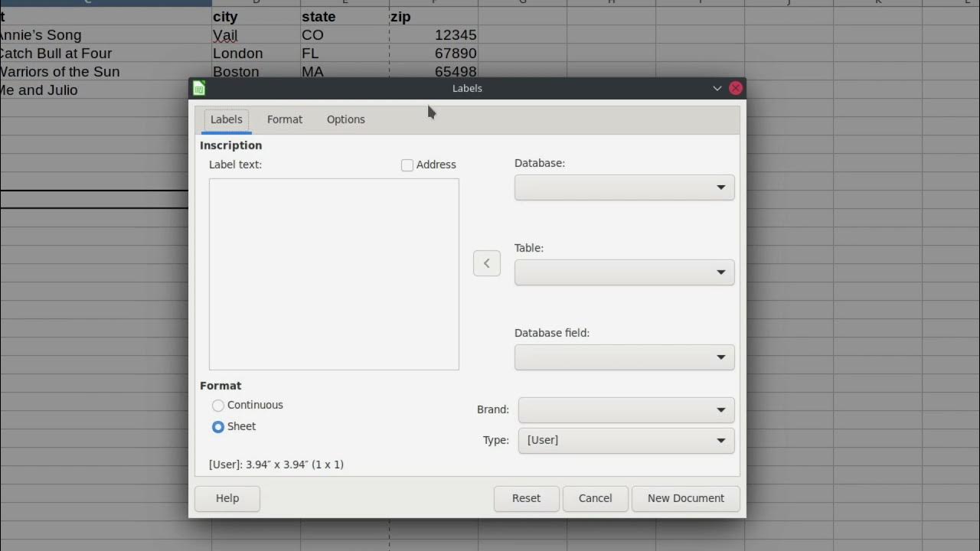Image resolution: width=980 pixels, height=551 pixels.
Task: Open the Table dropdown
Action: [x=625, y=272]
